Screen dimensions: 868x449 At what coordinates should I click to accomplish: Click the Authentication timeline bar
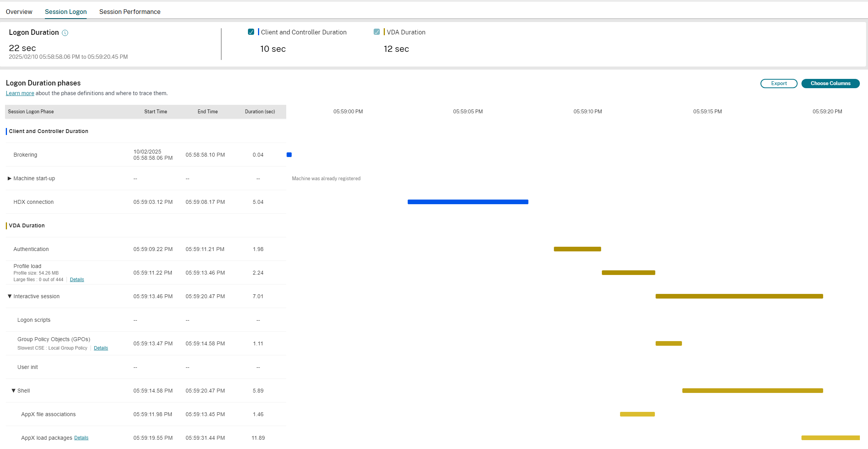[x=577, y=249]
